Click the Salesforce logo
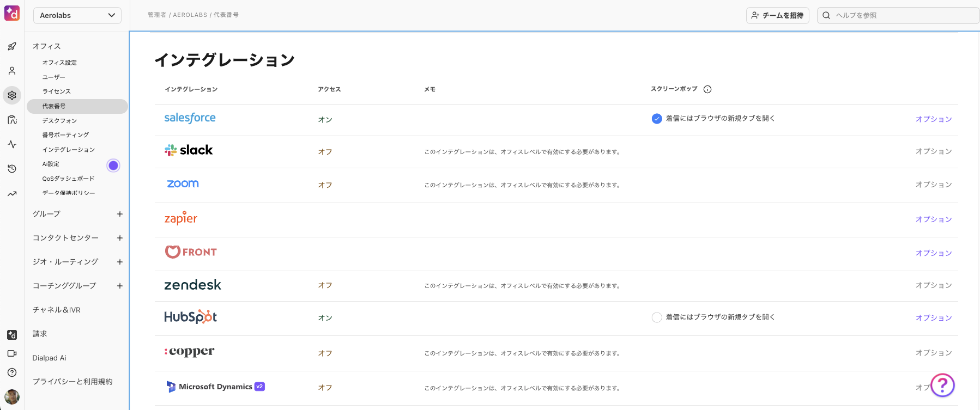The width and height of the screenshot is (980, 410). [190, 118]
